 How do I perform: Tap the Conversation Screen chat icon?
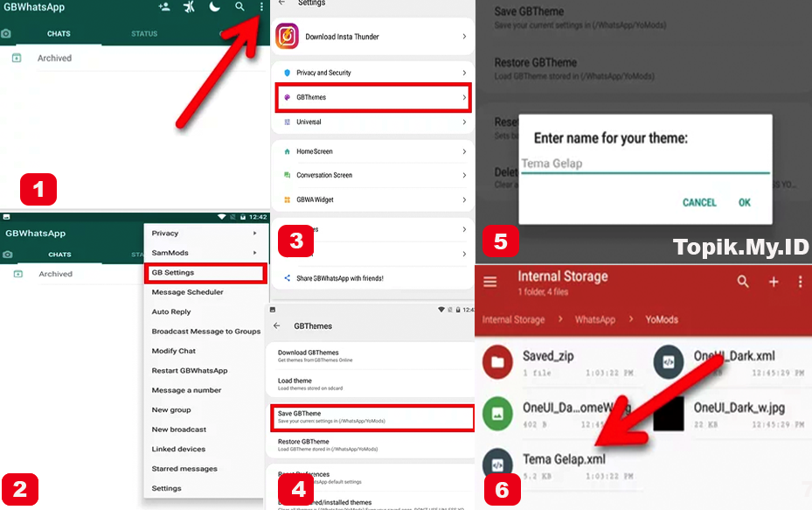[x=288, y=175]
